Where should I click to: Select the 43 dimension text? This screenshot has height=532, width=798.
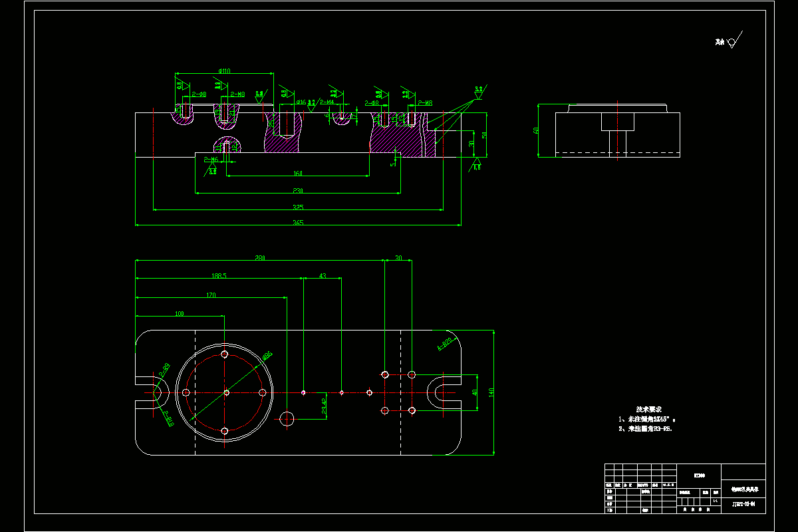pos(323,275)
